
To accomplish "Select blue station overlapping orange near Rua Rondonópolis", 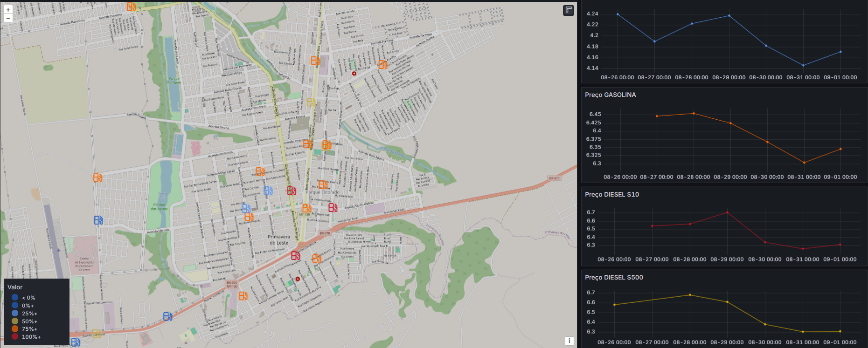I will (246, 208).
